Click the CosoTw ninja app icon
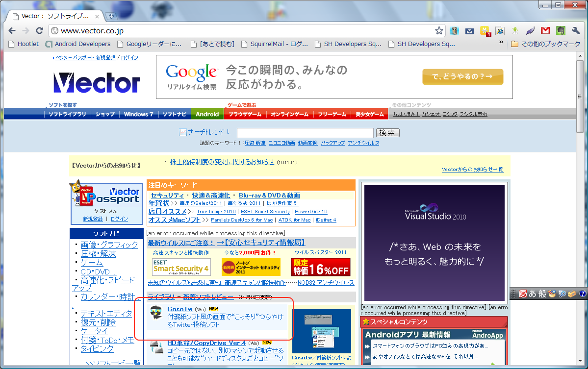588x369 pixels. point(156,313)
